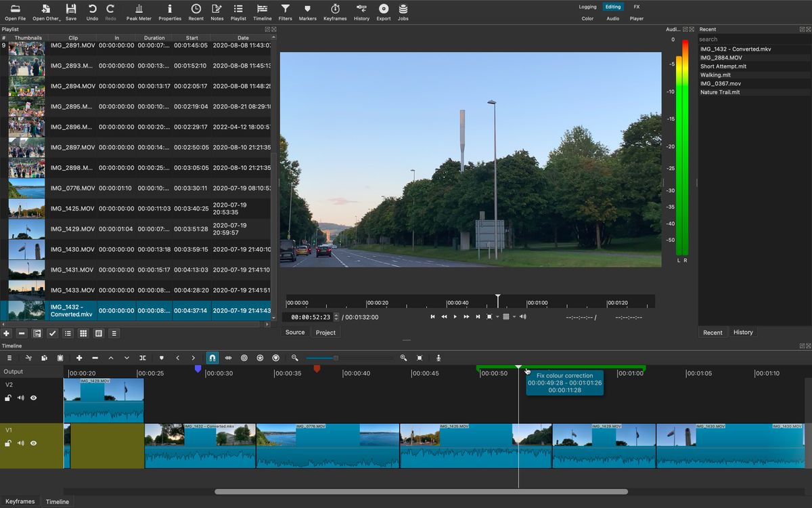Toggle snapping on the timeline toolbar
The width and height of the screenshot is (812, 508).
coord(212,358)
